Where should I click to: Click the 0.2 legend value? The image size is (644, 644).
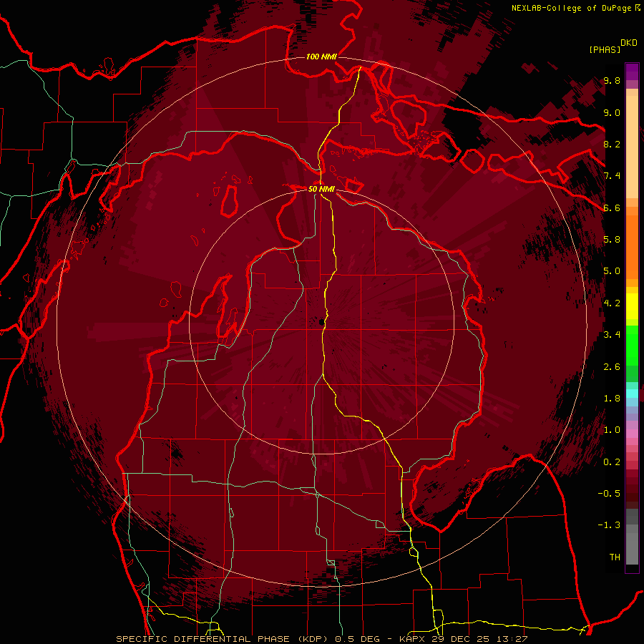click(x=612, y=462)
